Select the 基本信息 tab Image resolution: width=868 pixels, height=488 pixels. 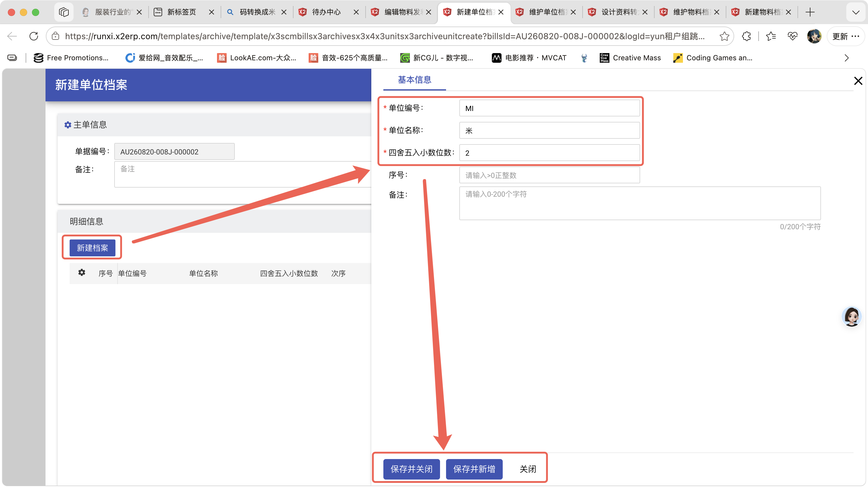pos(414,80)
